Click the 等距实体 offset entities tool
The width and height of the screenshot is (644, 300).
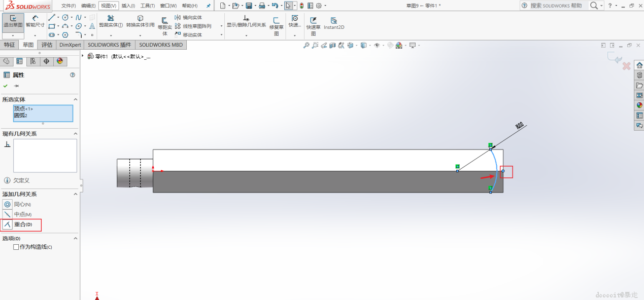pyautogui.click(x=164, y=25)
